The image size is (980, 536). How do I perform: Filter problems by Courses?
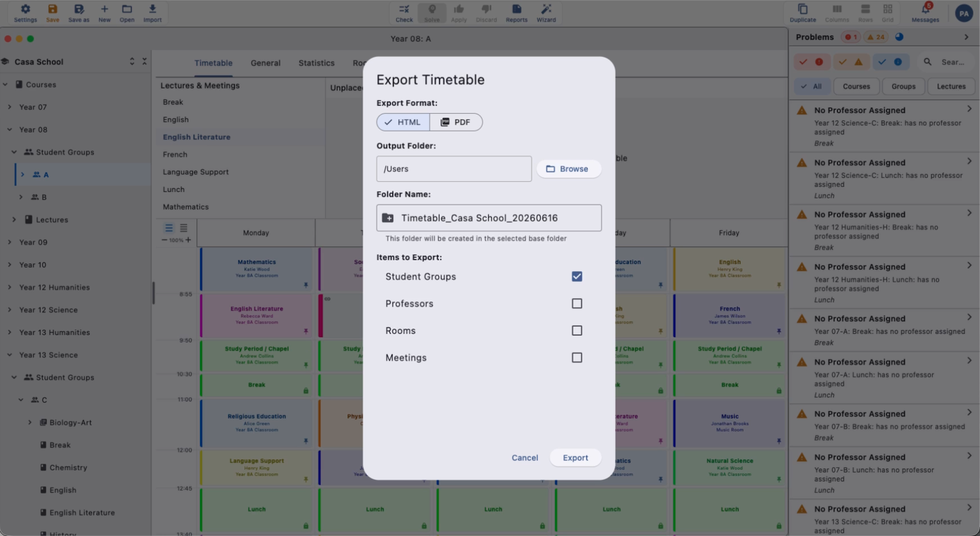856,86
